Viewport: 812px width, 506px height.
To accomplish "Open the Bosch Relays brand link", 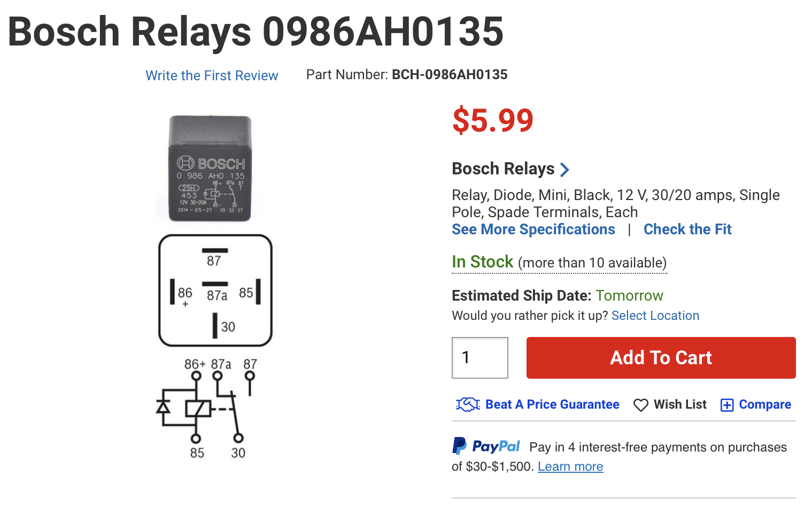I will coord(503,169).
